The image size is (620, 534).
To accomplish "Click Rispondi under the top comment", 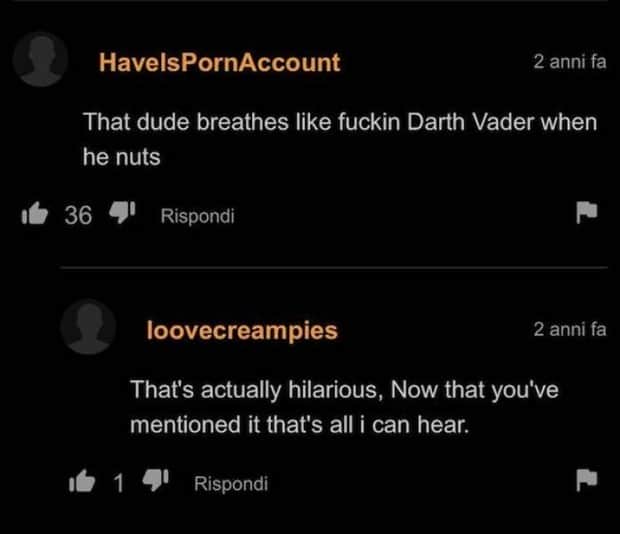I will point(197,216).
